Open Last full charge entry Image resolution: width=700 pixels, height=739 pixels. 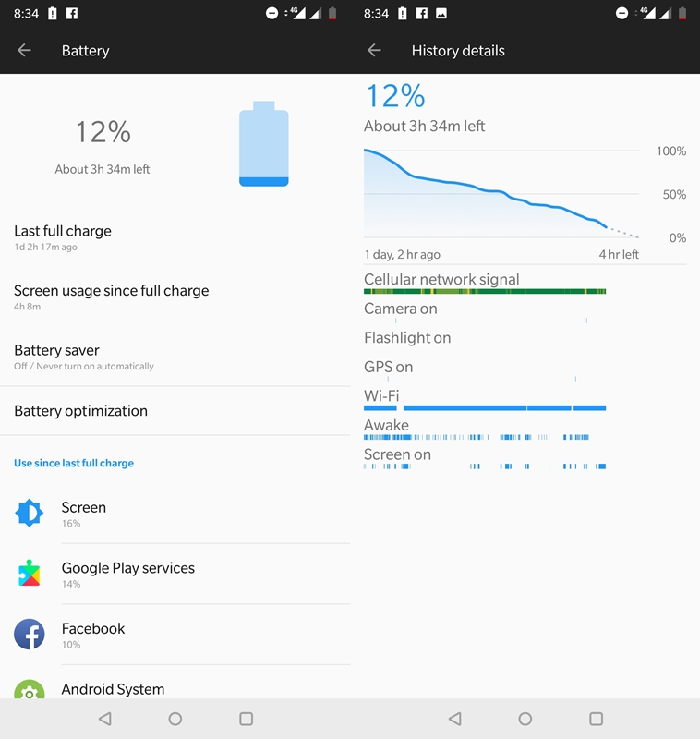(x=175, y=238)
